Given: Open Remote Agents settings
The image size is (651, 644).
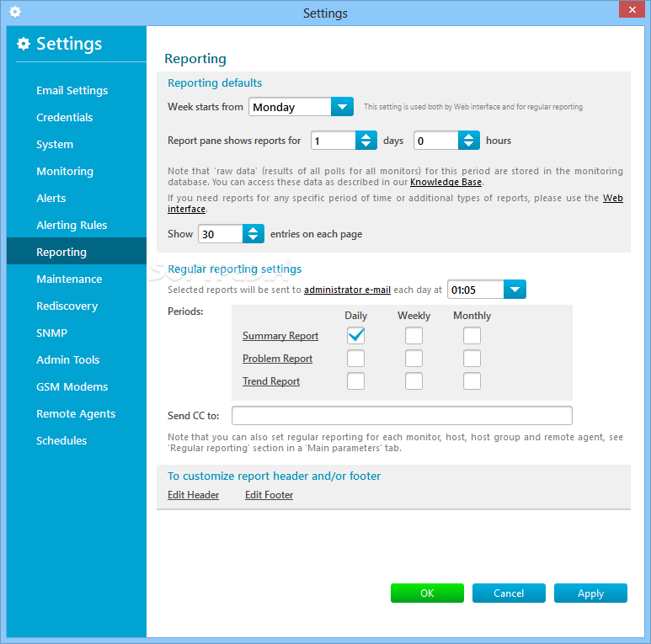Looking at the screenshot, I should pos(76,413).
